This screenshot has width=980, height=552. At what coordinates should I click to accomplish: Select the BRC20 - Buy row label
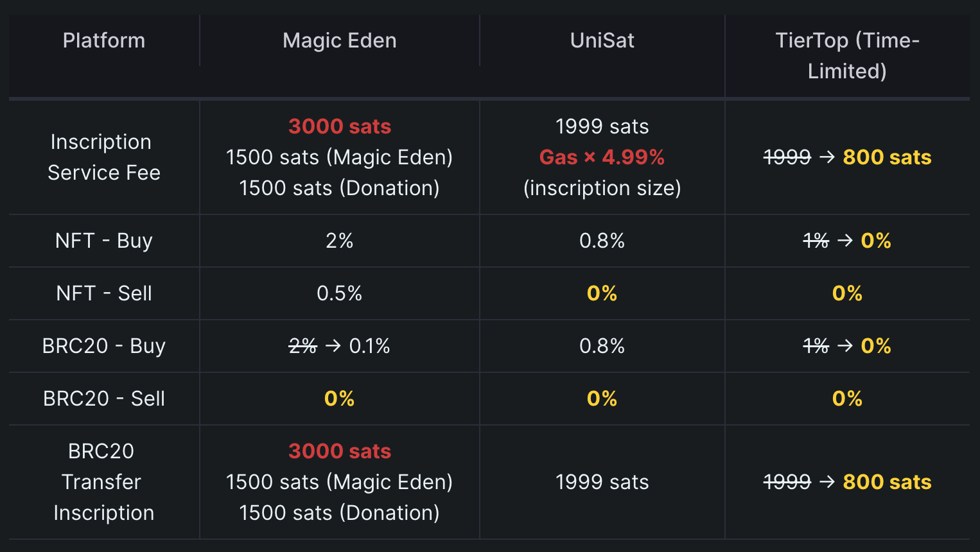point(104,346)
